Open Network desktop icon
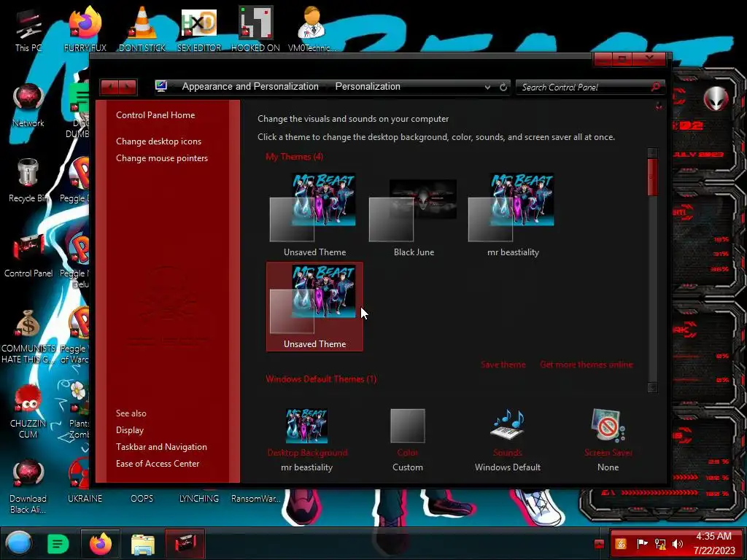The image size is (747, 560). tap(28, 106)
